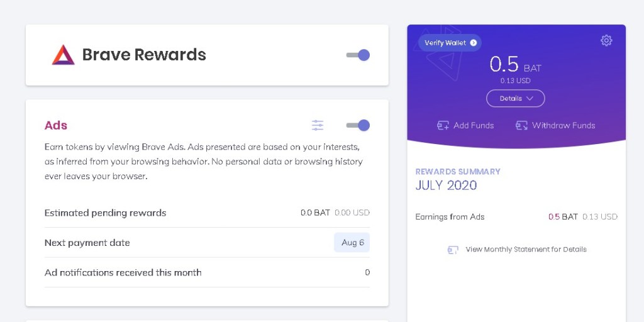The image size is (644, 322).
Task: Toggle Brave Rewards main switch off
Action: 358,55
